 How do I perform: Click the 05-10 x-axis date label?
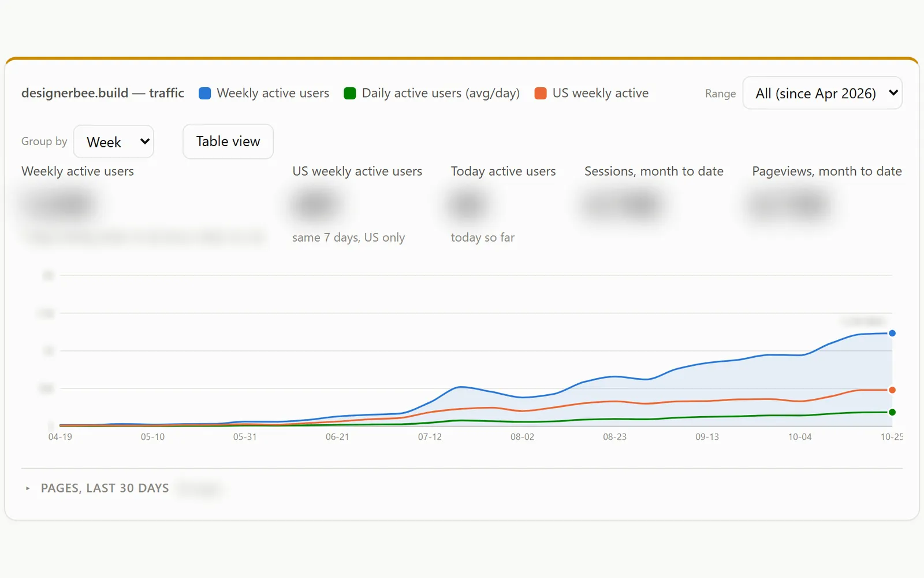152,437
